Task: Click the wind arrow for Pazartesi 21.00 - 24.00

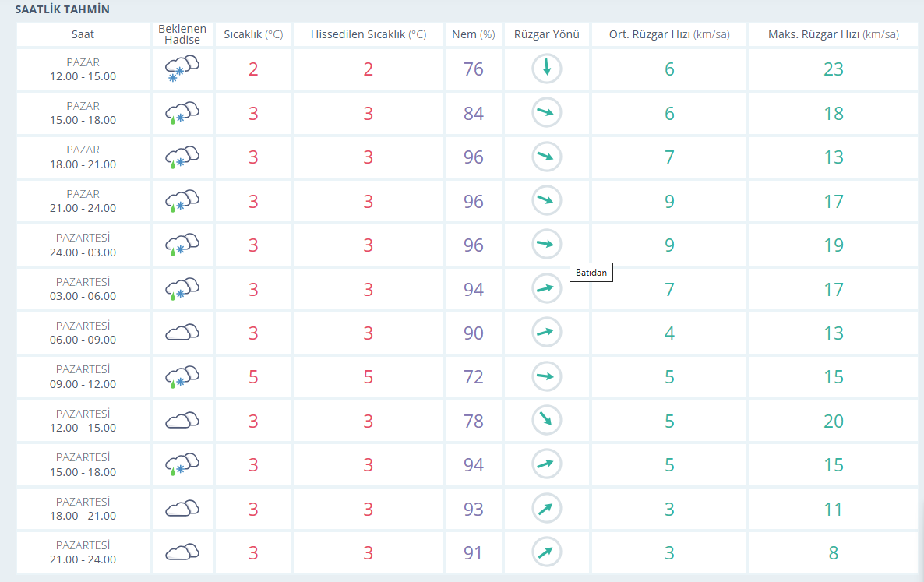Action: pos(547,552)
